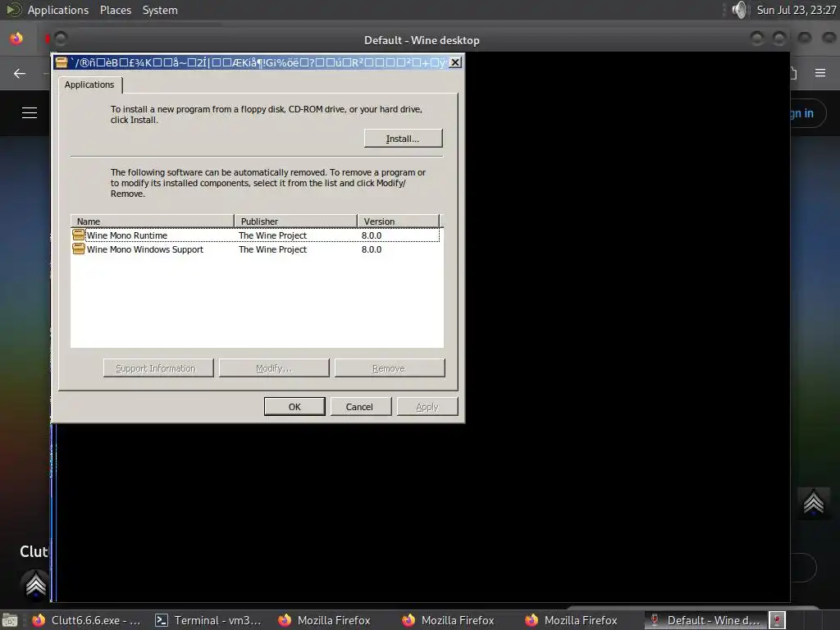Image resolution: width=840 pixels, height=630 pixels.
Task: Close the Add/Remove Programs dialog
Action: tap(454, 62)
